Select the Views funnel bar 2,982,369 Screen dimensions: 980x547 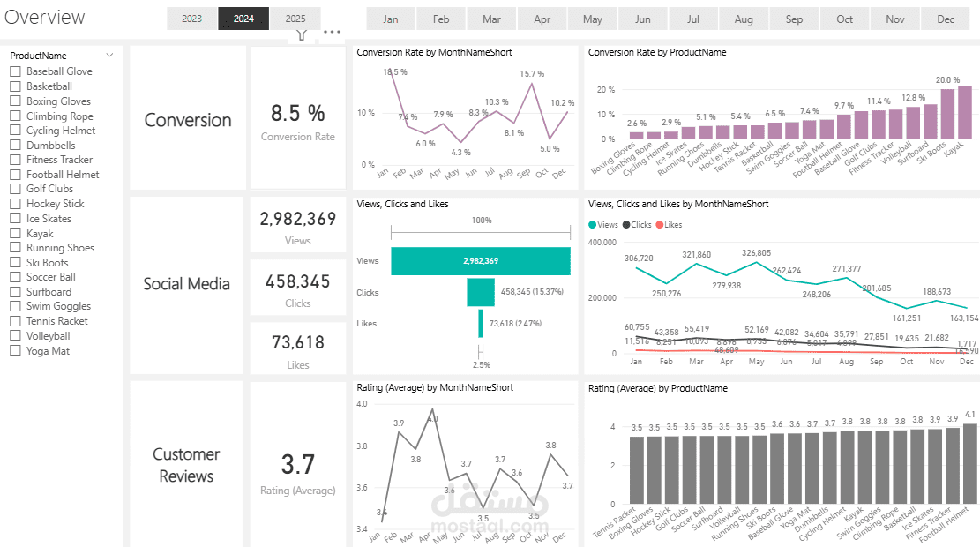coord(481,260)
